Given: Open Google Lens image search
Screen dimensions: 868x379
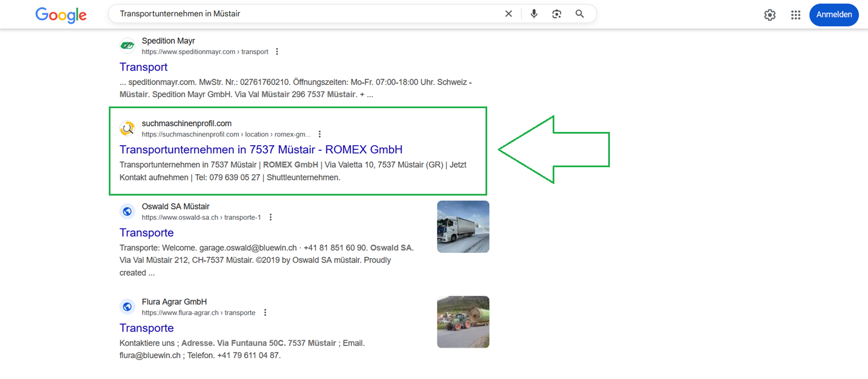Looking at the screenshot, I should (x=557, y=14).
